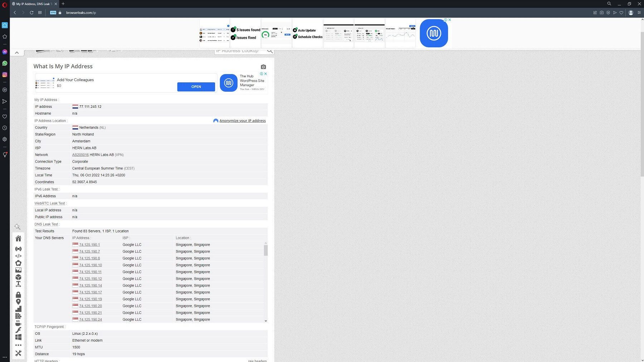This screenshot has width=644, height=362.
Task: Open the Opera account profile icon
Action: pos(631,13)
